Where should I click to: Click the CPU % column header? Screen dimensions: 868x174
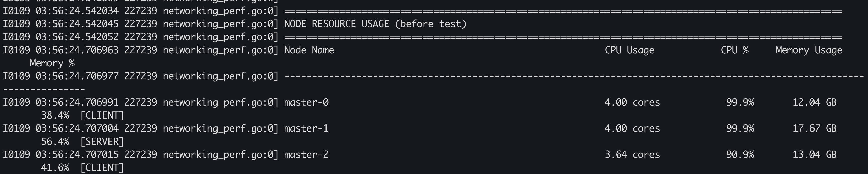click(x=735, y=50)
